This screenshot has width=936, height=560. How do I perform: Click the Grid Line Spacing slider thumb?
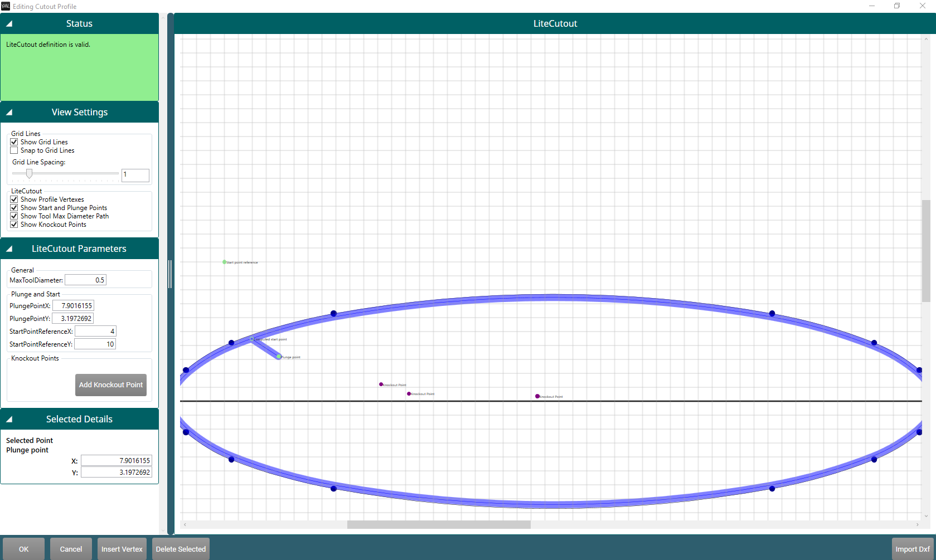pyautogui.click(x=29, y=174)
